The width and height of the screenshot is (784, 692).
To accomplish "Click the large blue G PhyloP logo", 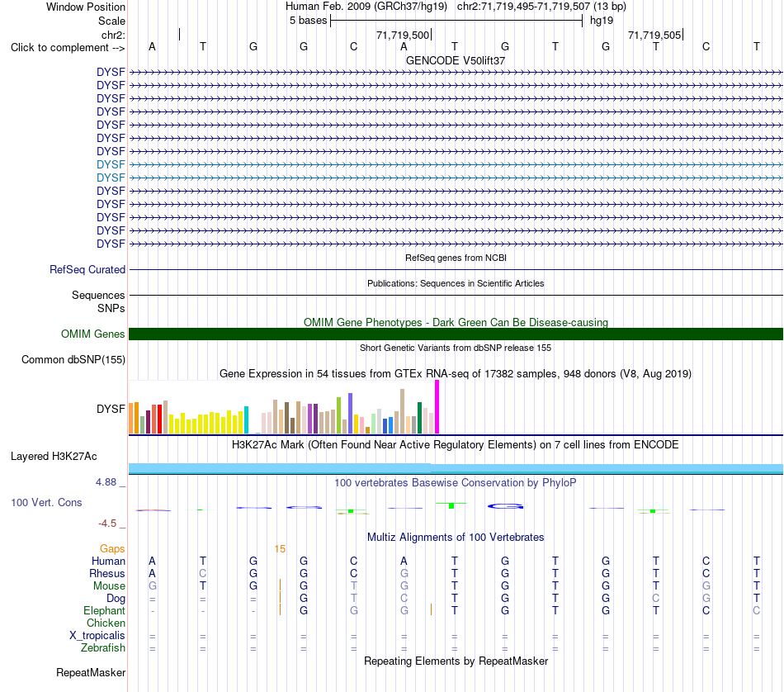I will point(505,506).
